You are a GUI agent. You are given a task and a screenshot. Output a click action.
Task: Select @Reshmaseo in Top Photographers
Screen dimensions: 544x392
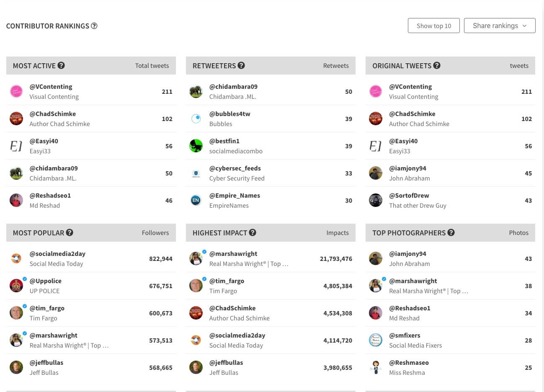[409, 363]
